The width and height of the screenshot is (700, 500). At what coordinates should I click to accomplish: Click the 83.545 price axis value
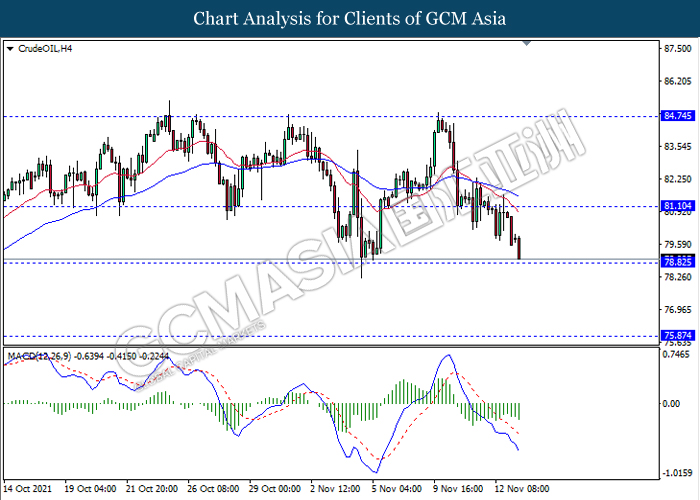point(678,146)
